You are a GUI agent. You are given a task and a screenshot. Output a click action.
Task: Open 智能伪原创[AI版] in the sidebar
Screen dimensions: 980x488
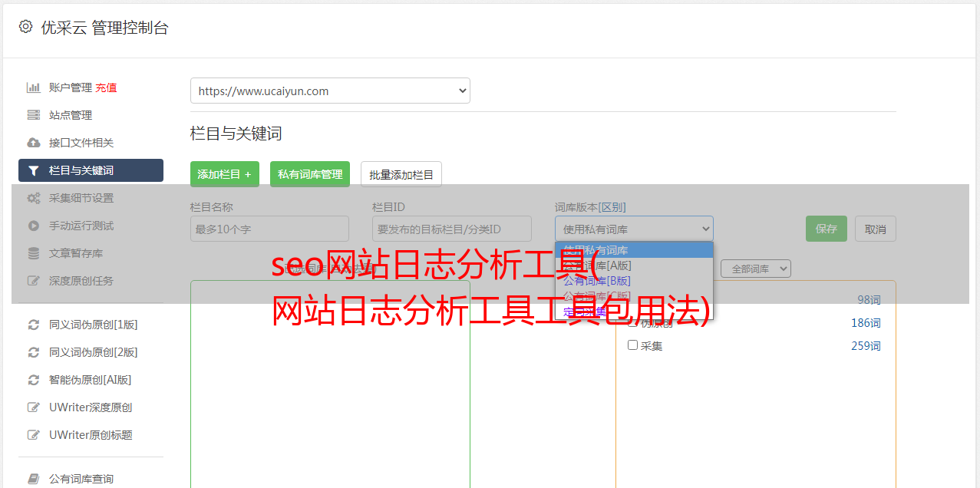[91, 380]
